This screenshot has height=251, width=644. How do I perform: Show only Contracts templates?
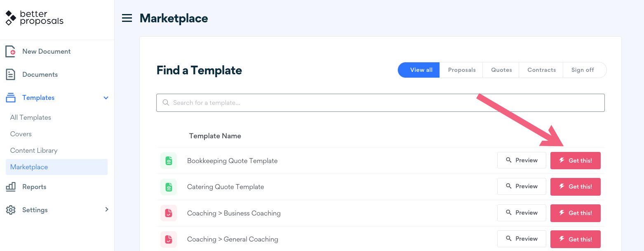pos(541,70)
